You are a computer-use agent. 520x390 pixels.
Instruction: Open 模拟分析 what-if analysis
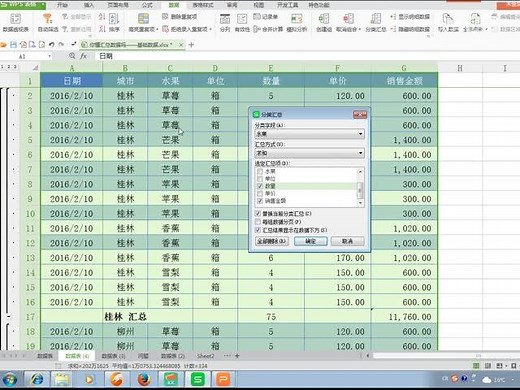[x=297, y=23]
